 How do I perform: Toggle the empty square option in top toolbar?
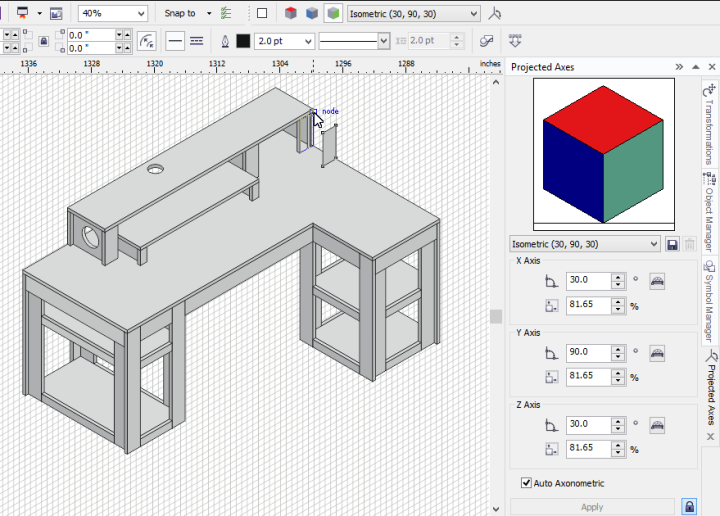pos(262,13)
